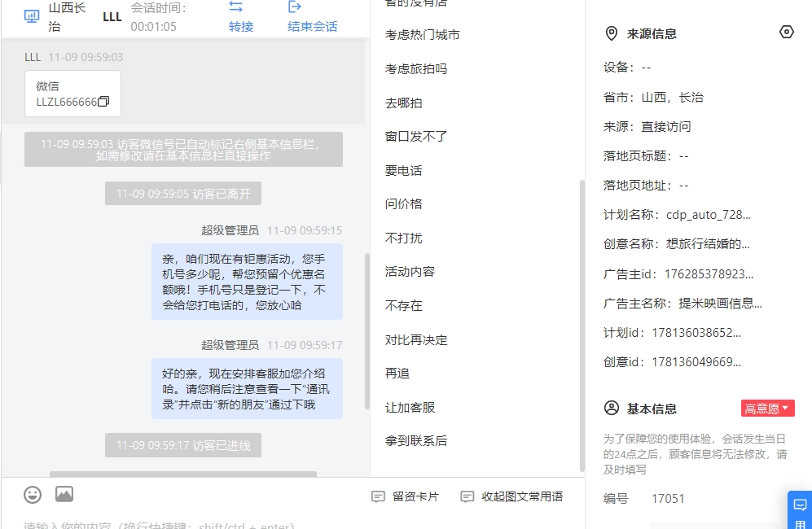Click the 省市 value 山西，长治
Screen dimensions: 812x529
(672, 98)
